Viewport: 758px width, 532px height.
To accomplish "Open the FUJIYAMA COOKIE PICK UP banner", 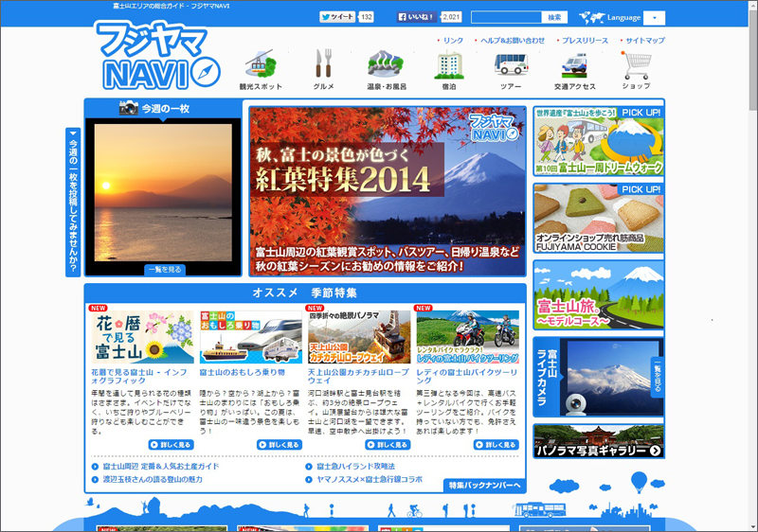I will click(x=599, y=218).
